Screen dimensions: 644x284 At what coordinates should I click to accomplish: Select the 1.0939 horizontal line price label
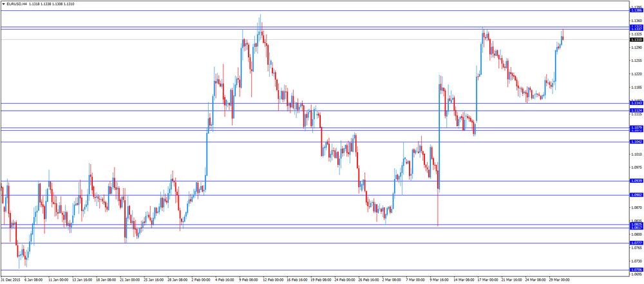point(636,181)
